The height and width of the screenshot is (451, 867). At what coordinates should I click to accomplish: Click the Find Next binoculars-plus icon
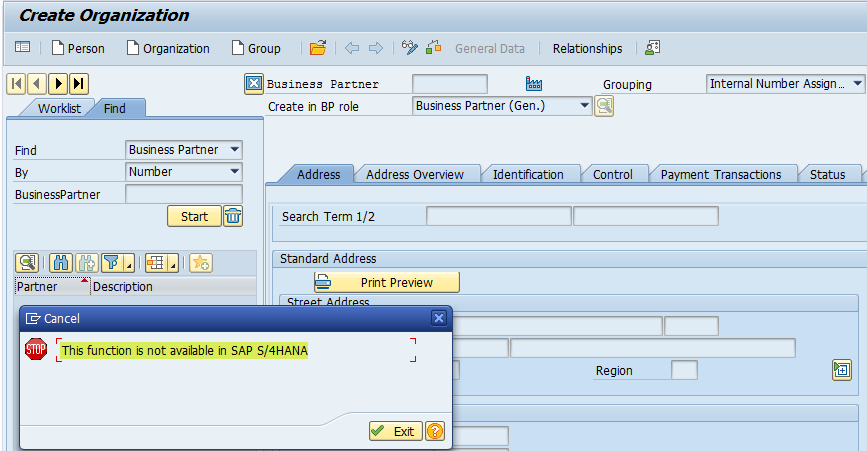coord(87,263)
